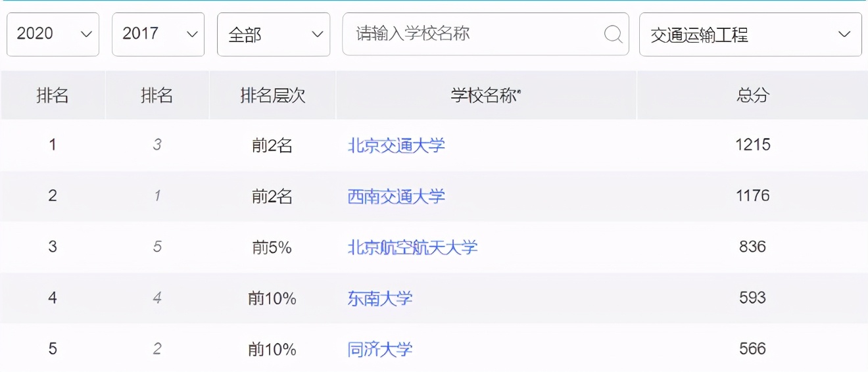
Task: Open the 同济大学 link
Action: tap(380, 349)
